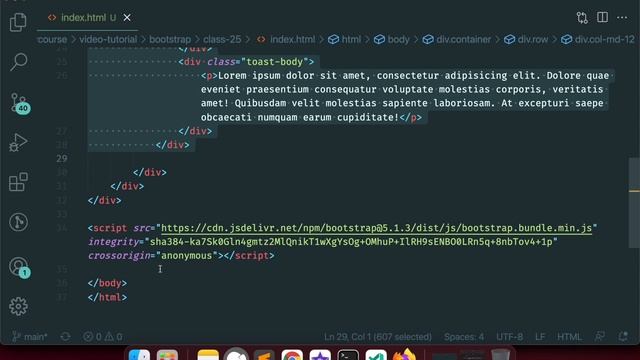
Task: Open Terminal from the Dock
Action: (348, 355)
